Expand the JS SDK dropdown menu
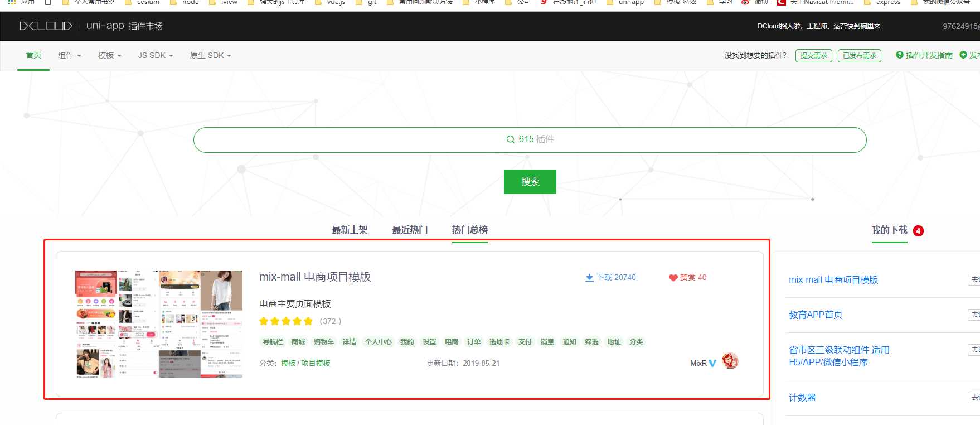 click(x=156, y=55)
